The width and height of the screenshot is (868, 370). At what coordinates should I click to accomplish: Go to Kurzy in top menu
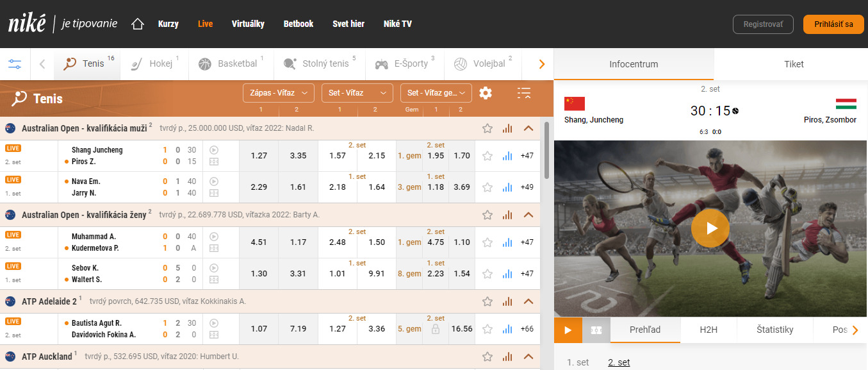point(168,24)
